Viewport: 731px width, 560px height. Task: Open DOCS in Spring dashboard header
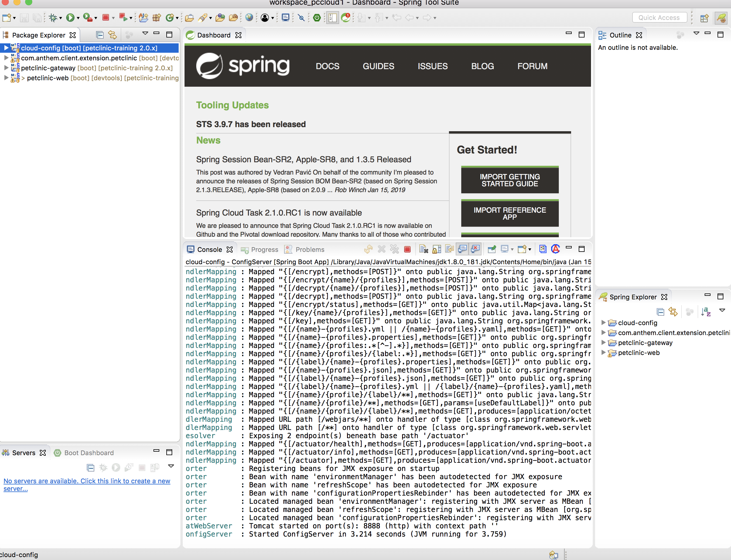pyautogui.click(x=327, y=66)
